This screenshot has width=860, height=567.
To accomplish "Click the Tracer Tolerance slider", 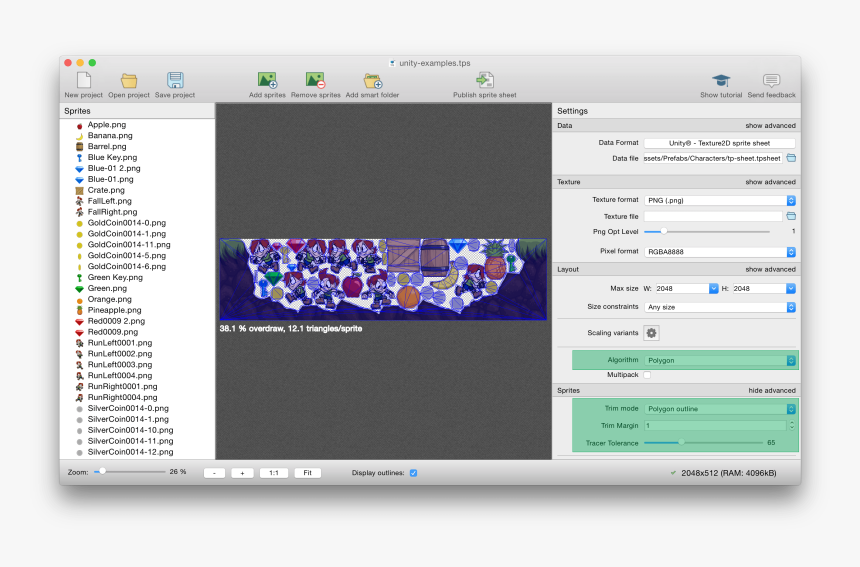I will click(703, 443).
